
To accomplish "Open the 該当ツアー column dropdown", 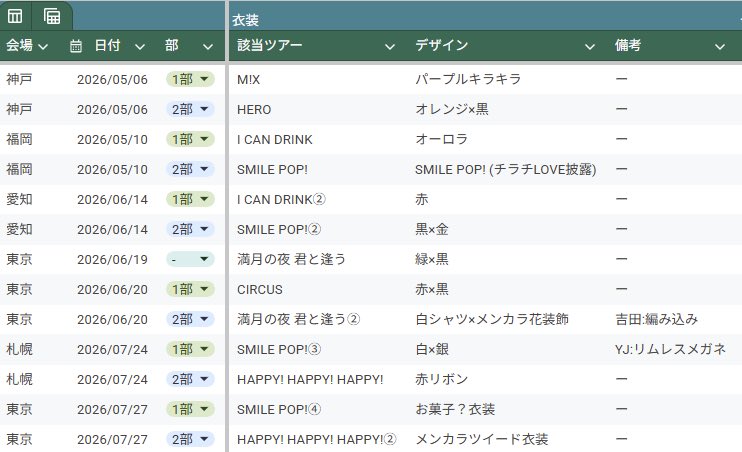I will 390,46.
